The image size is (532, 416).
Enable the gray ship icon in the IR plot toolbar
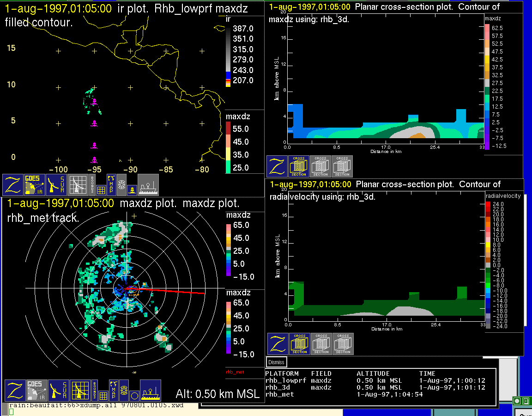[x=148, y=184]
